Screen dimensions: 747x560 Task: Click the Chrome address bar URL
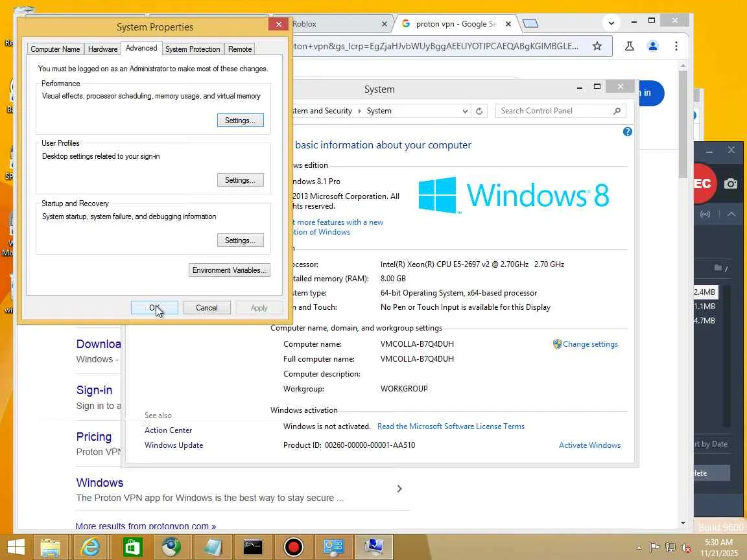point(436,46)
